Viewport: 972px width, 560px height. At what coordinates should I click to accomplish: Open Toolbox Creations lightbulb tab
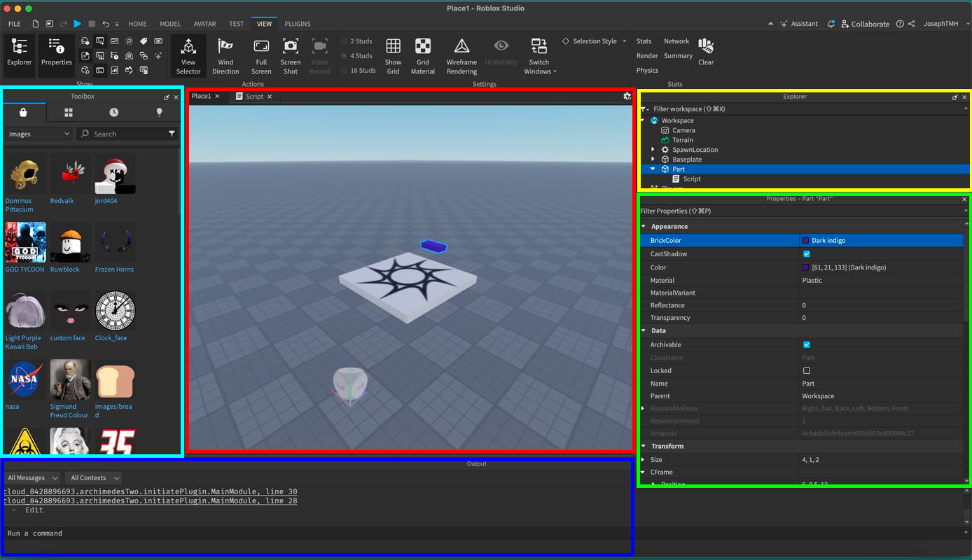coord(159,112)
